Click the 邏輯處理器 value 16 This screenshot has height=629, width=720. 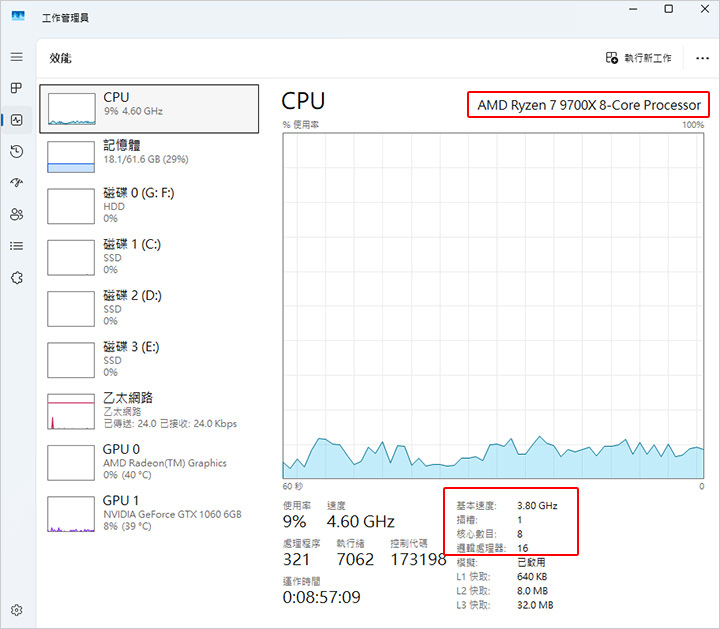click(x=523, y=548)
